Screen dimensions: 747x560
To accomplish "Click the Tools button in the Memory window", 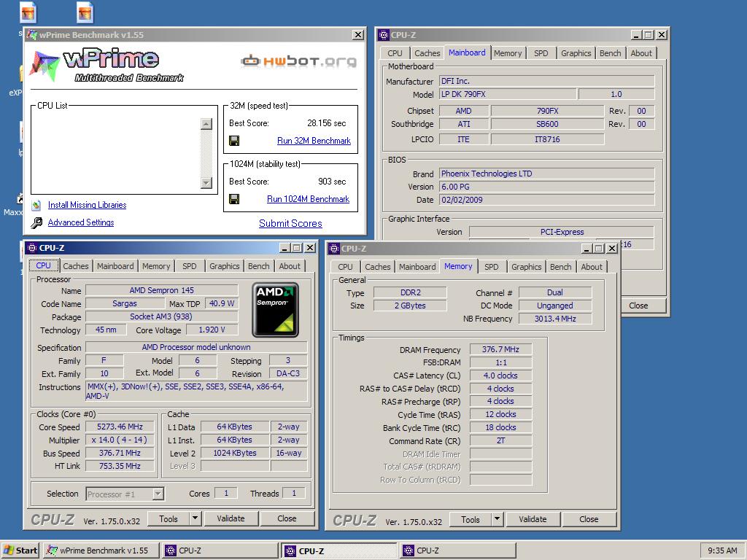I will [x=471, y=519].
